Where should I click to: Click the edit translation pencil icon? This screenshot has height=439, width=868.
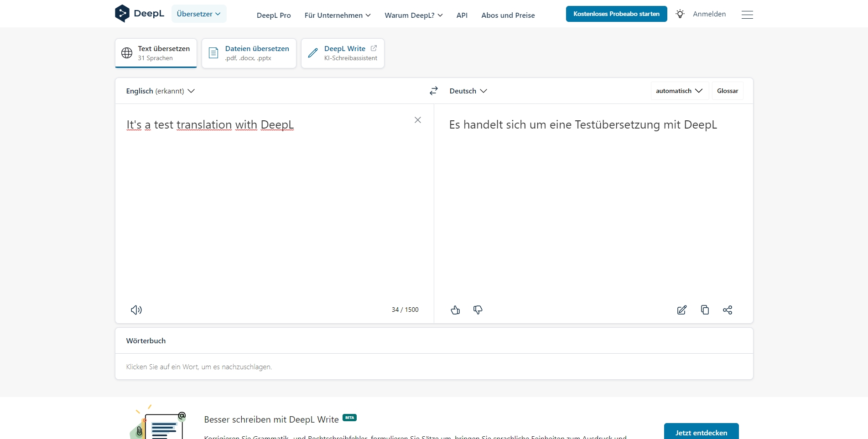coord(682,310)
